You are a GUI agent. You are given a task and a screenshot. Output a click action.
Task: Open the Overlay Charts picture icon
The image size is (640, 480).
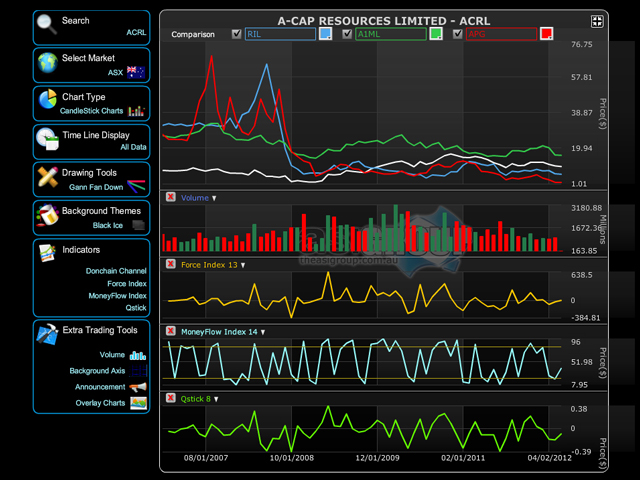point(138,403)
